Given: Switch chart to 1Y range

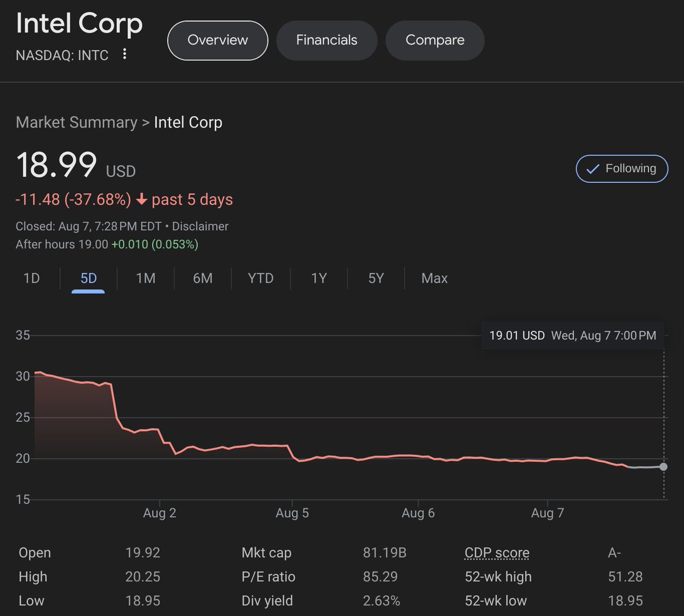Looking at the screenshot, I should (319, 279).
